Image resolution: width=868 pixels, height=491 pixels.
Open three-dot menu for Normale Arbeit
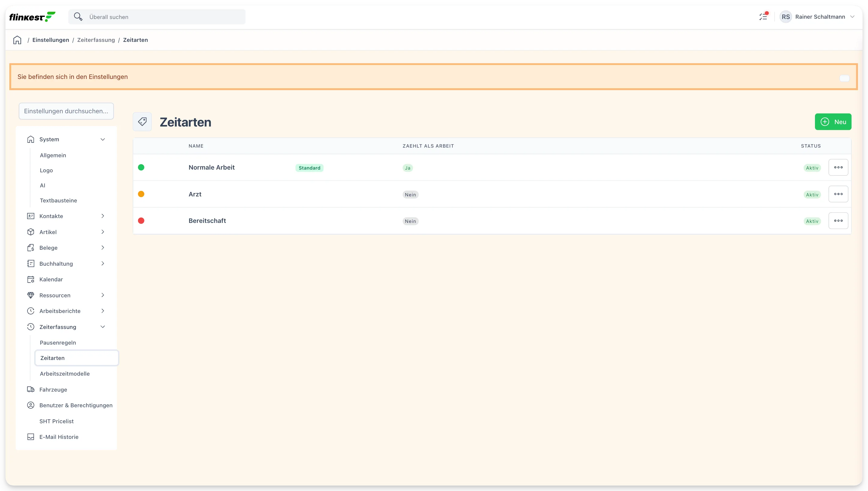click(x=838, y=167)
